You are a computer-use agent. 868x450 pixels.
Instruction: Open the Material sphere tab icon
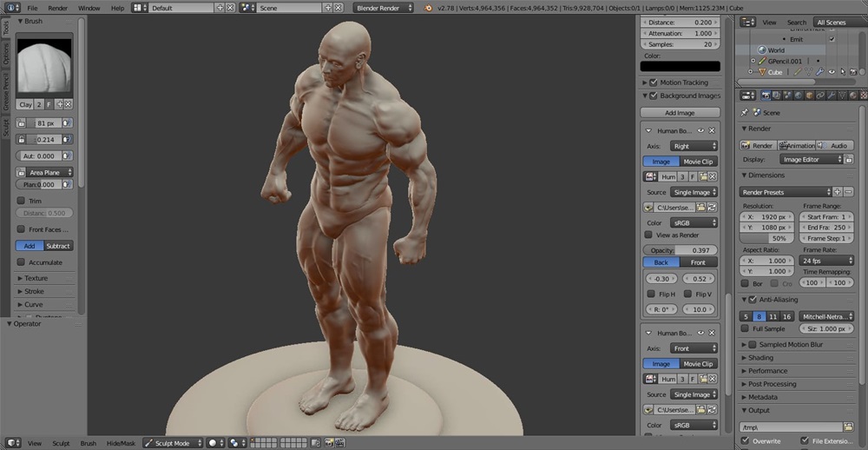[x=852, y=96]
